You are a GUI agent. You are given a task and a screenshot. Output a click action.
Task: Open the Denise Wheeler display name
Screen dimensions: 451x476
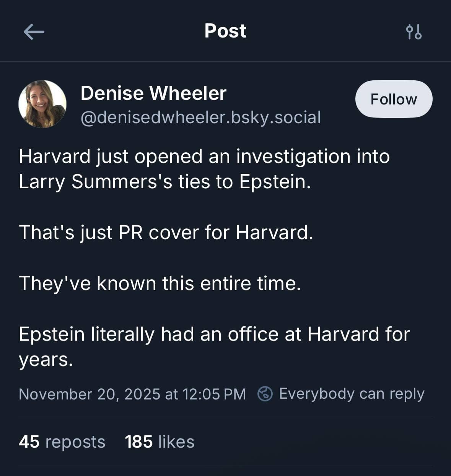pyautogui.click(x=153, y=93)
